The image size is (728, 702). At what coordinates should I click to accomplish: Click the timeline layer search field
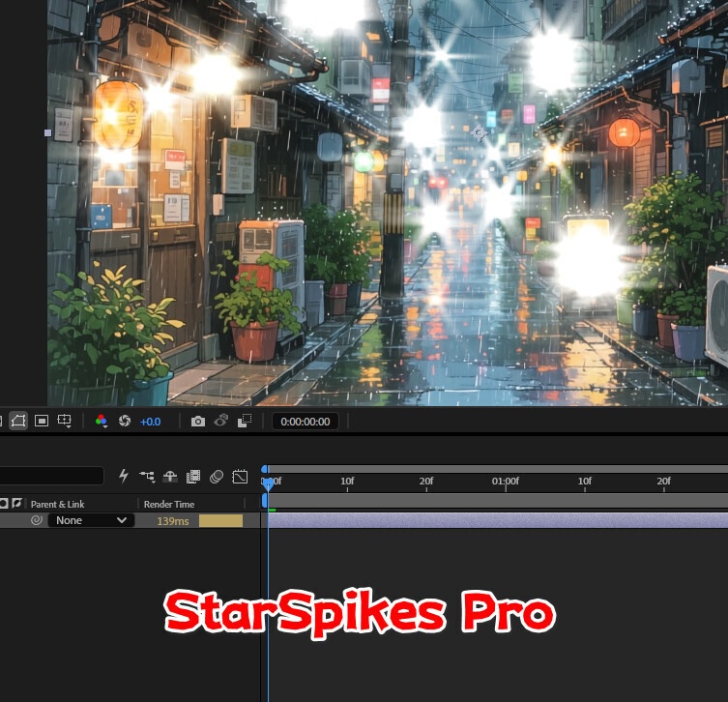[51, 476]
